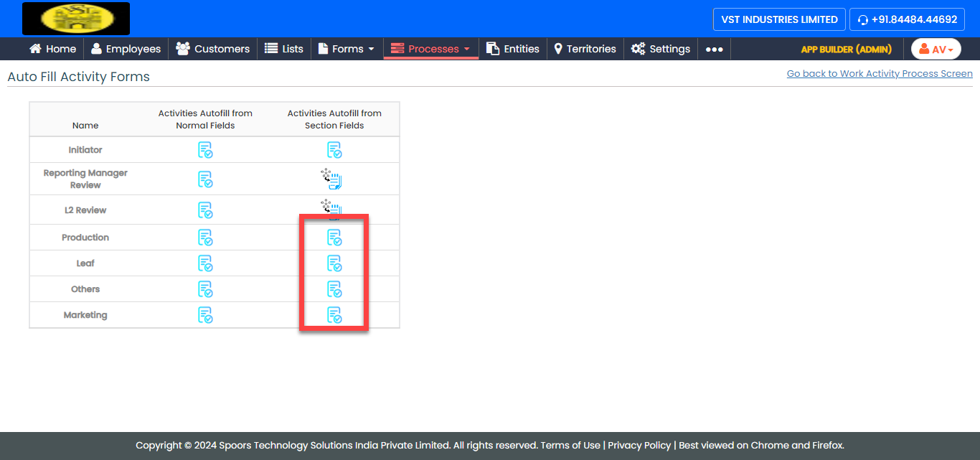Open Initiator section fields autofill icon
This screenshot has width=980, height=460.
[334, 150]
